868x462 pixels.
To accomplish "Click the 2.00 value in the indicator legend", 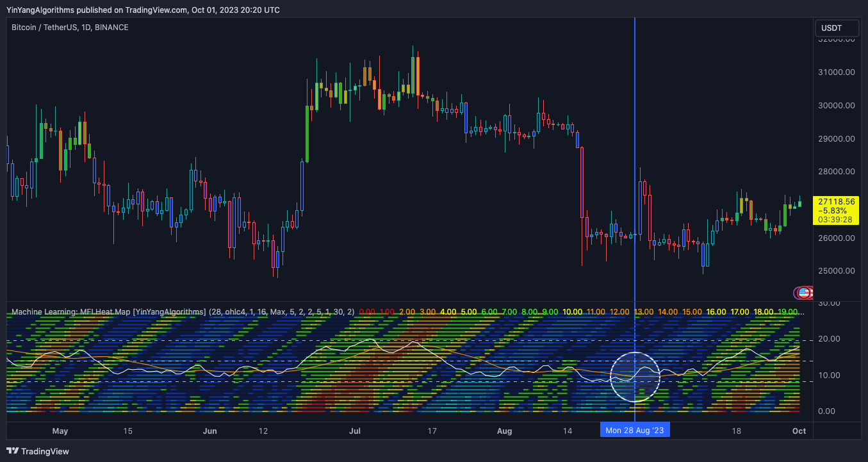I will click(407, 312).
